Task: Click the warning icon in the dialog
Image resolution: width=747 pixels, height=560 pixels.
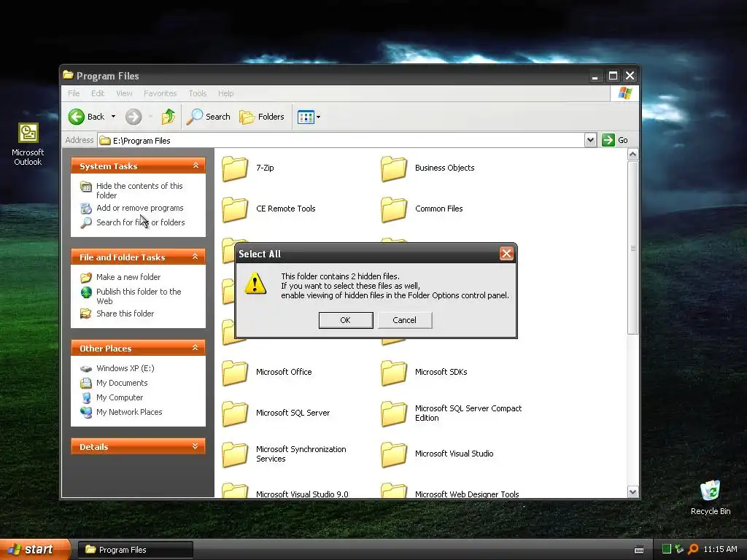Action: click(x=255, y=284)
